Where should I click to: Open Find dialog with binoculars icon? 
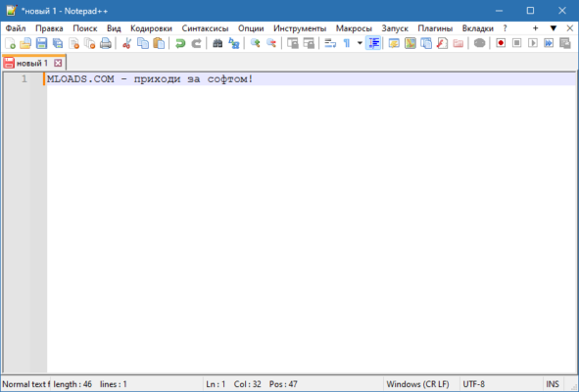click(x=217, y=43)
